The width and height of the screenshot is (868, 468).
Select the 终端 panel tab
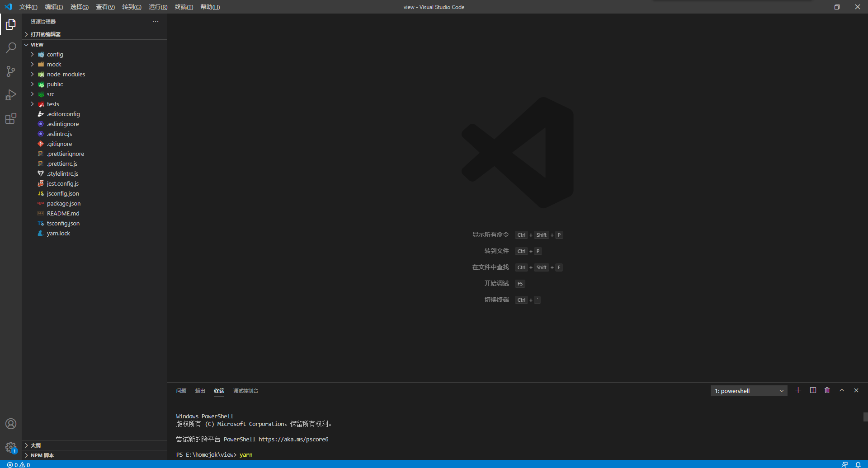[219, 391]
